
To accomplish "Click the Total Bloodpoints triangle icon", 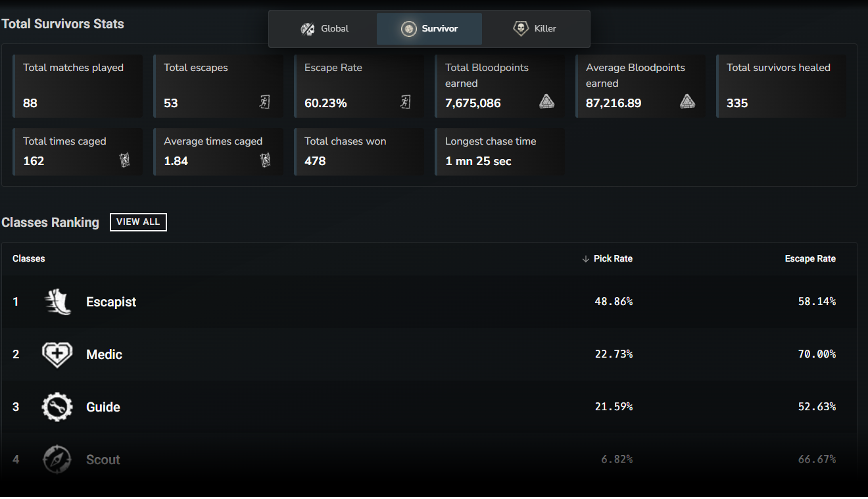I will [x=546, y=101].
